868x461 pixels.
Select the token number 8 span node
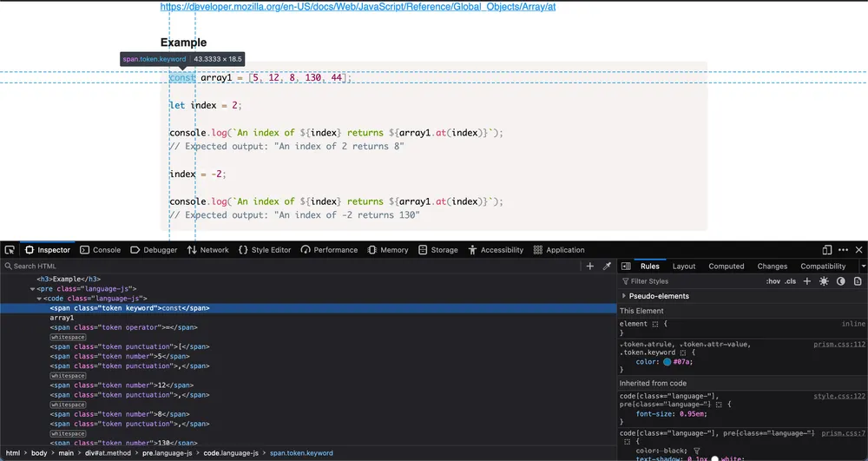(120, 414)
